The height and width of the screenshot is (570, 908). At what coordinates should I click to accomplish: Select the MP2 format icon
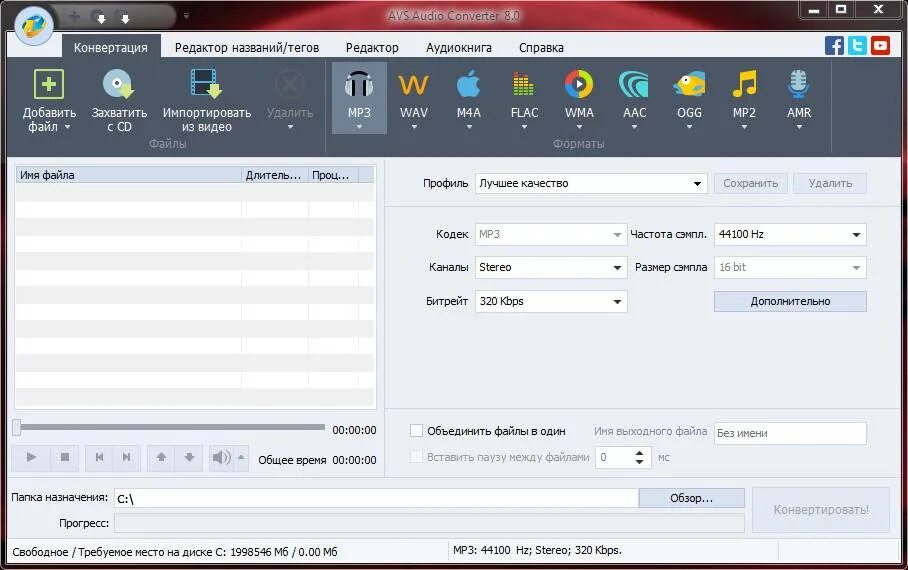pos(744,85)
